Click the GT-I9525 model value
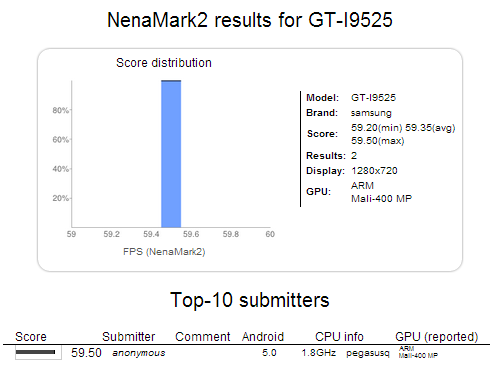Viewport: 496px width, 366px height. pyautogui.click(x=373, y=98)
